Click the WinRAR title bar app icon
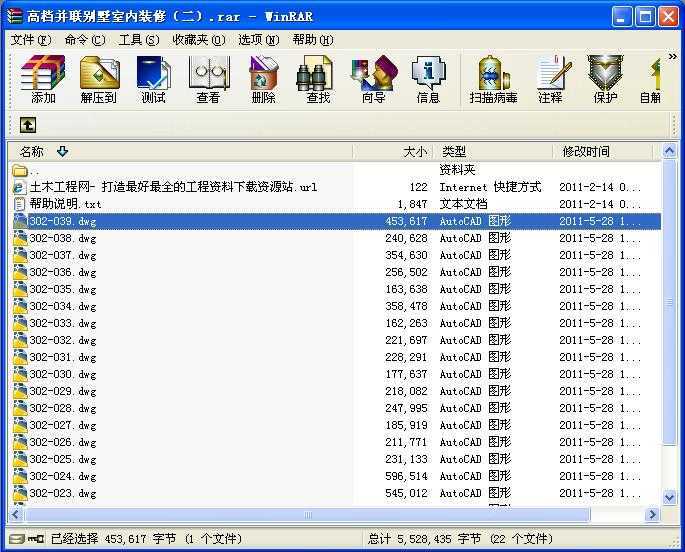Screen dimensions: 685x552 [14, 16]
